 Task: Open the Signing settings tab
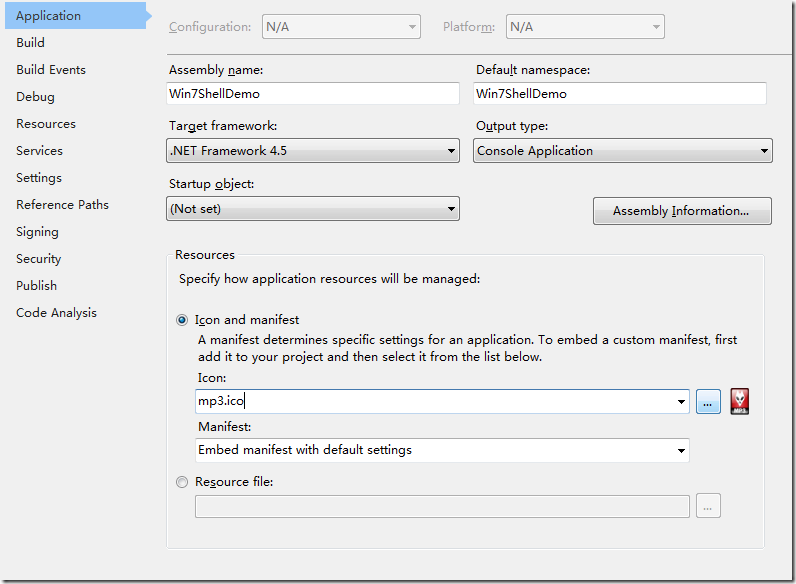pyautogui.click(x=37, y=232)
